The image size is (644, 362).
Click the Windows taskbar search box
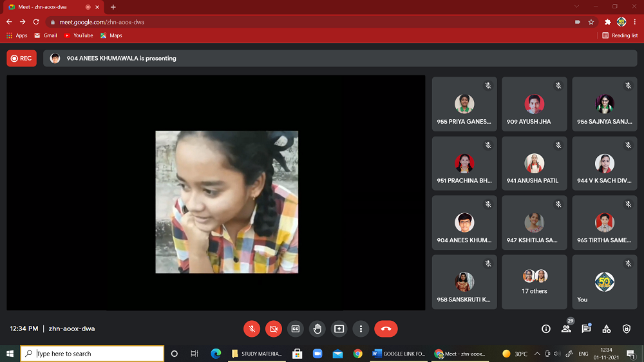(x=93, y=354)
